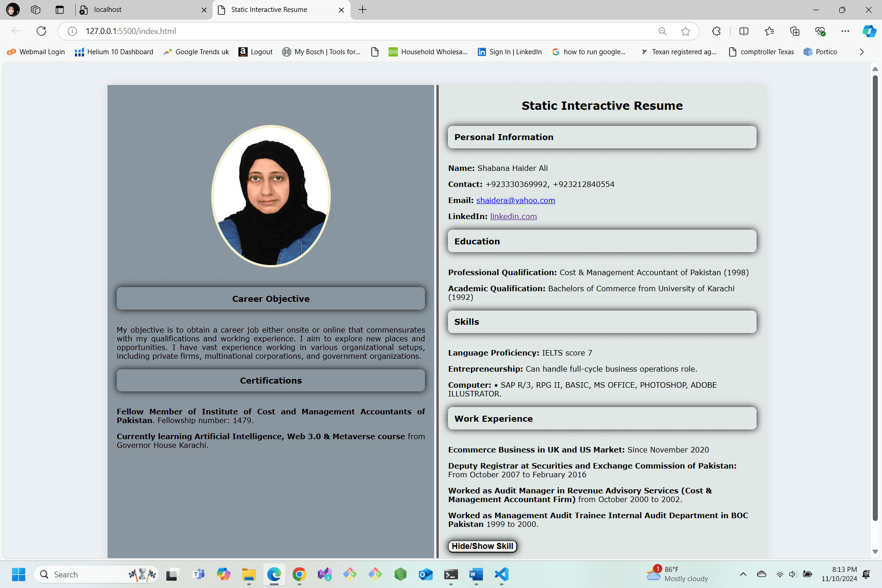Viewport: 882px width, 588px height.
Task: Open Visual Studio Code from taskbar
Action: [x=501, y=574]
